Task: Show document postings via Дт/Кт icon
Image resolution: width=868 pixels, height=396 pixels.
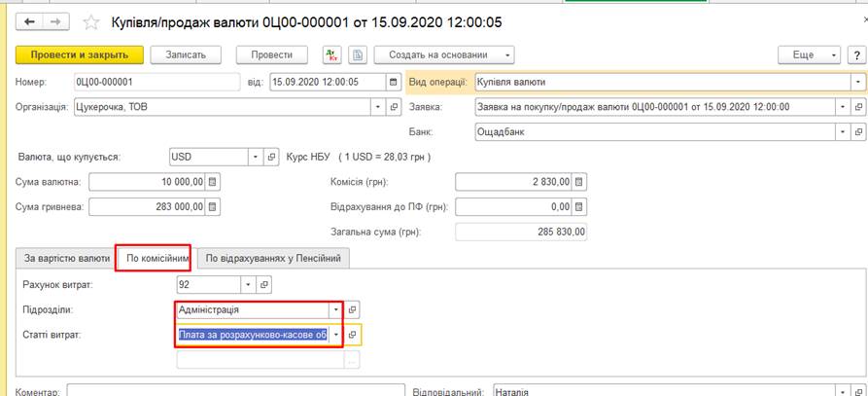Action: pyautogui.click(x=332, y=55)
